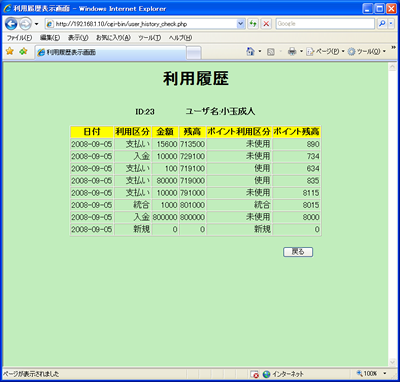Image resolution: width=400 pixels, height=382 pixels.
Task: Click the ID:23 text
Action: [x=145, y=112]
